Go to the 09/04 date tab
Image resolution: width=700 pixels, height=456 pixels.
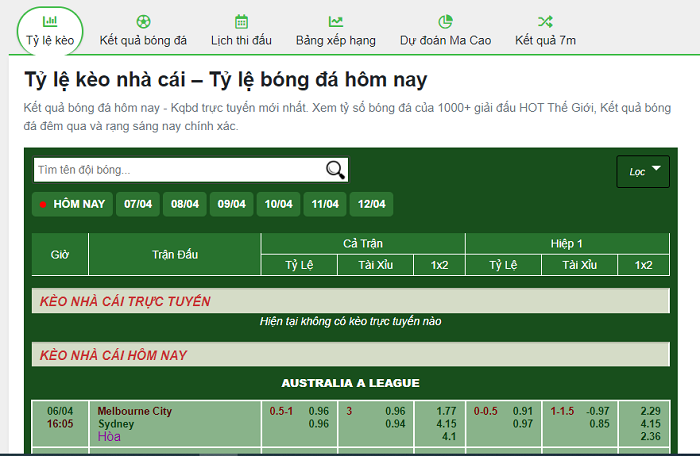pyautogui.click(x=232, y=204)
